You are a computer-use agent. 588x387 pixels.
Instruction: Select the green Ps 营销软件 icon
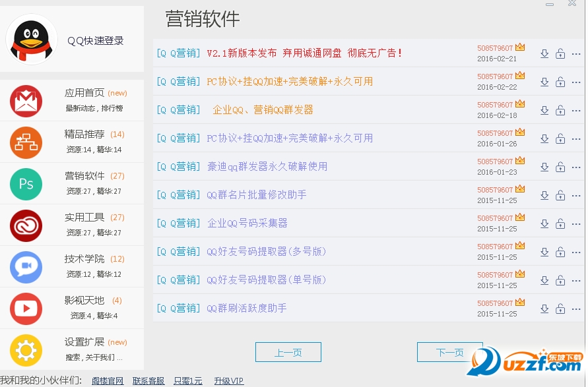click(x=26, y=184)
